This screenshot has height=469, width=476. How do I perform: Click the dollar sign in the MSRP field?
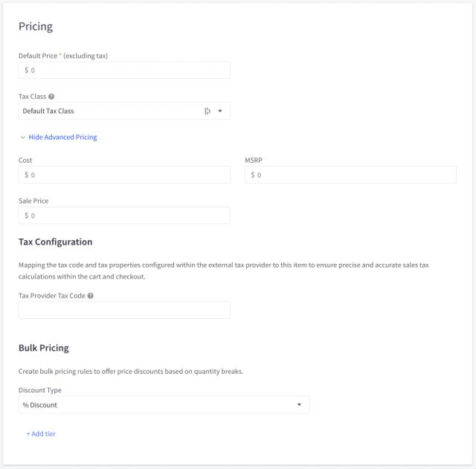pos(253,175)
